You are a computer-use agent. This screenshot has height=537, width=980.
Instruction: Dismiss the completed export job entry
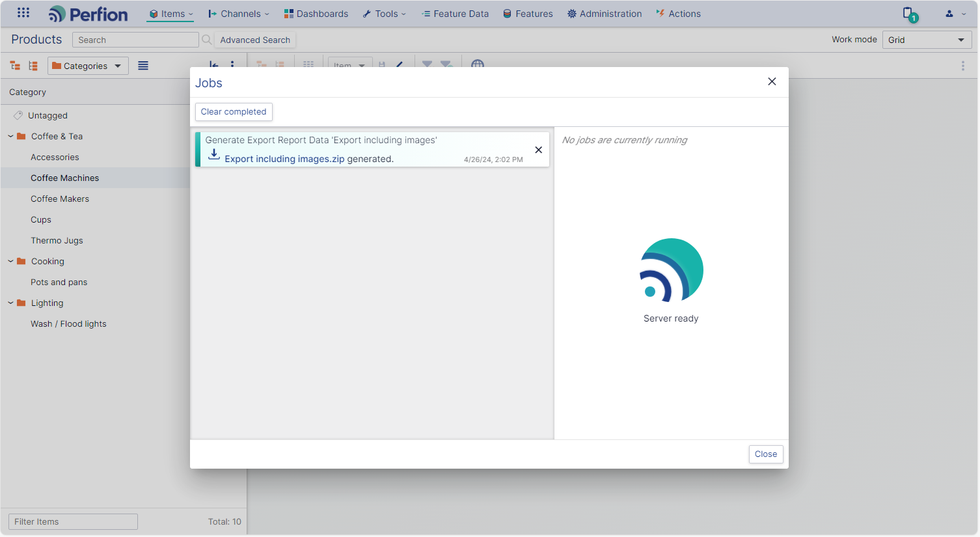point(538,150)
